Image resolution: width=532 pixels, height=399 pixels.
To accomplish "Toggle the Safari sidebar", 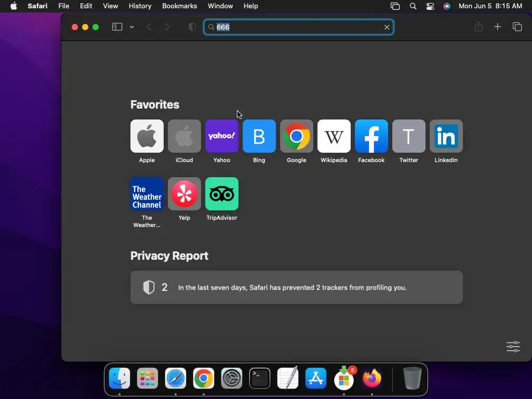I will 117,27.
